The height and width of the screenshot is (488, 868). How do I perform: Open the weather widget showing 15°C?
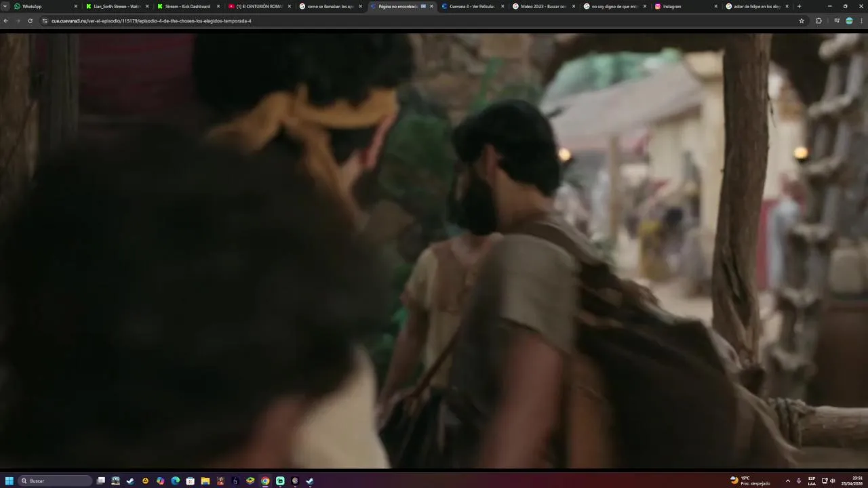[750, 481]
